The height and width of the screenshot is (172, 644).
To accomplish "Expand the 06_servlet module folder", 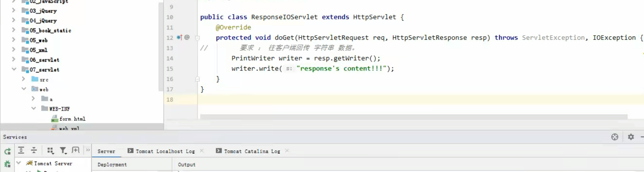I will click(14, 59).
